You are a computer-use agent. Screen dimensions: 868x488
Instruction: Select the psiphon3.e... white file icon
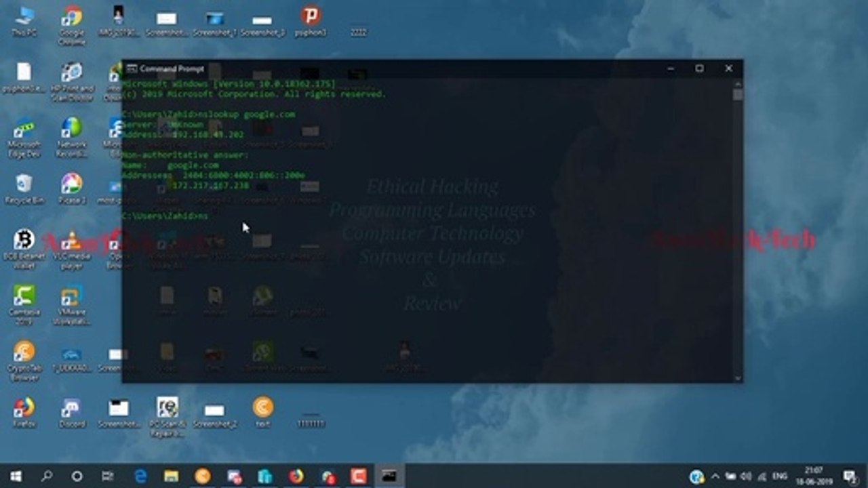[x=24, y=77]
